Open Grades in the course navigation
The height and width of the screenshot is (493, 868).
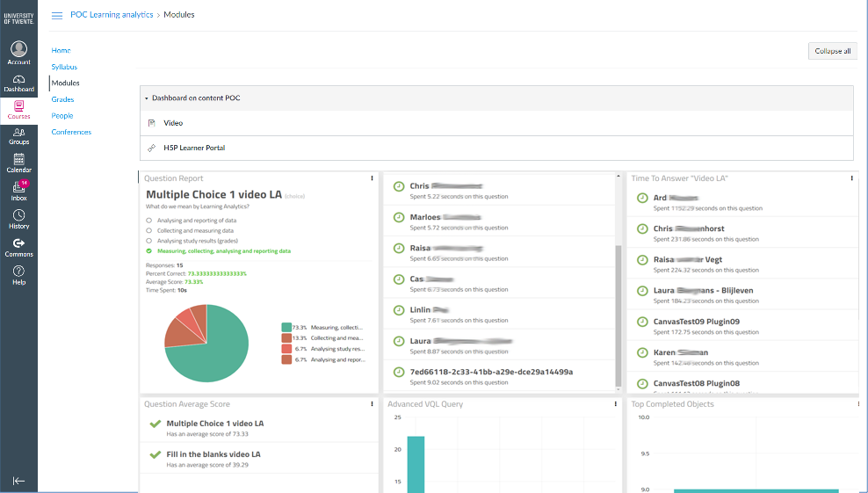(x=62, y=99)
